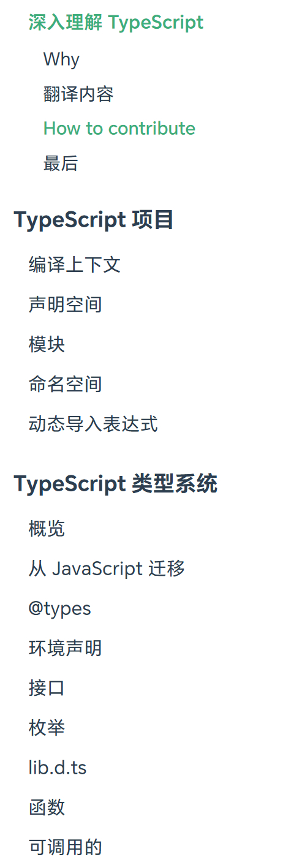The height and width of the screenshot is (868, 302).
Task: Click the TypeScript 类型系统 group heading
Action: point(116,484)
